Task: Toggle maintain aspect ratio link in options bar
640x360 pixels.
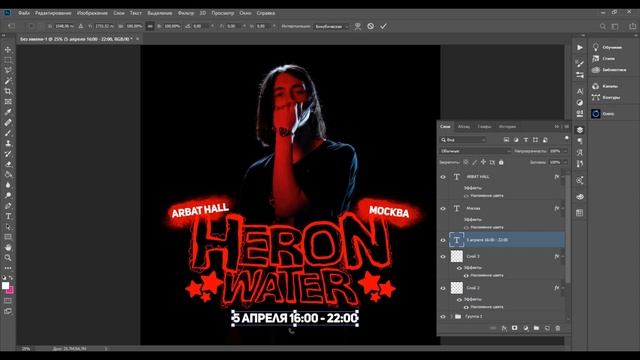Action: coord(150,26)
